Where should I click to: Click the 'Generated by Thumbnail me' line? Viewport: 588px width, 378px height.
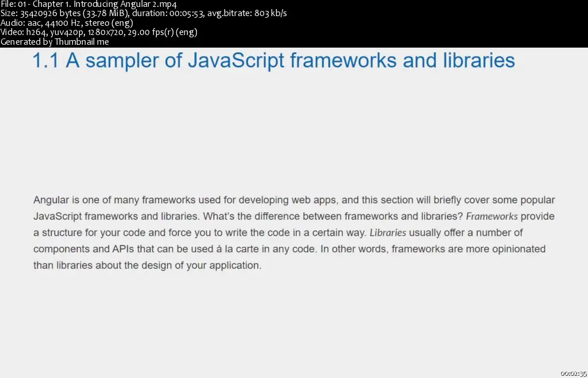pos(55,41)
